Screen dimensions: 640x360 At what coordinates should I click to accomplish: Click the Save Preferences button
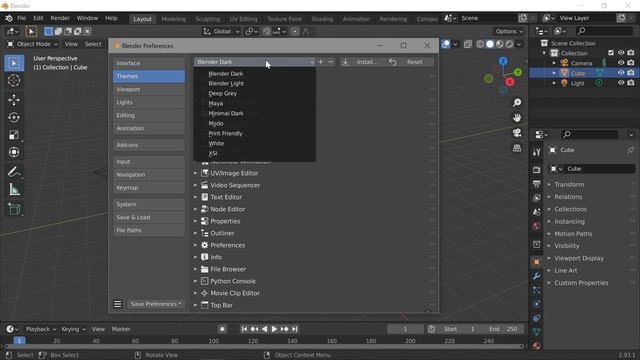coord(156,304)
